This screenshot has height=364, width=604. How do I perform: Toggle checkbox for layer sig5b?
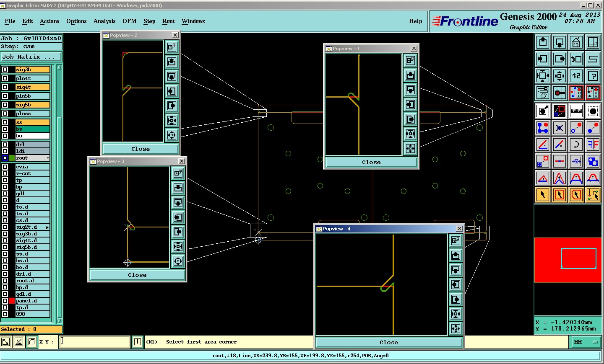pos(5,105)
